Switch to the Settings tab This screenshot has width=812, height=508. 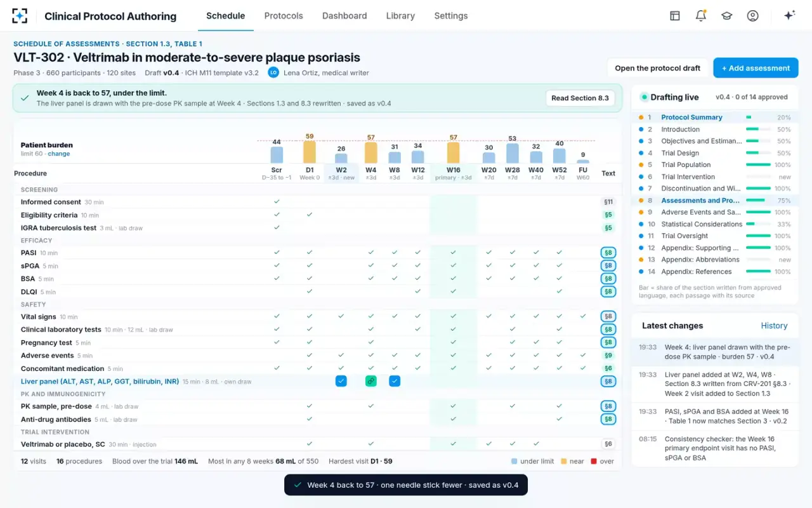pyautogui.click(x=451, y=16)
